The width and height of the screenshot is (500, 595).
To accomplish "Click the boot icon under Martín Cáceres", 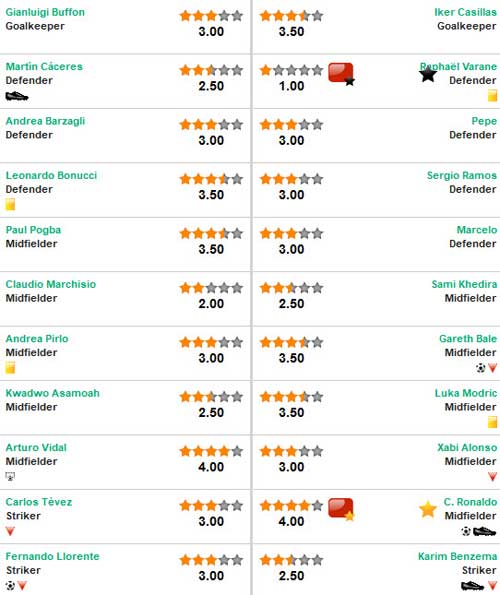I will [x=17, y=96].
